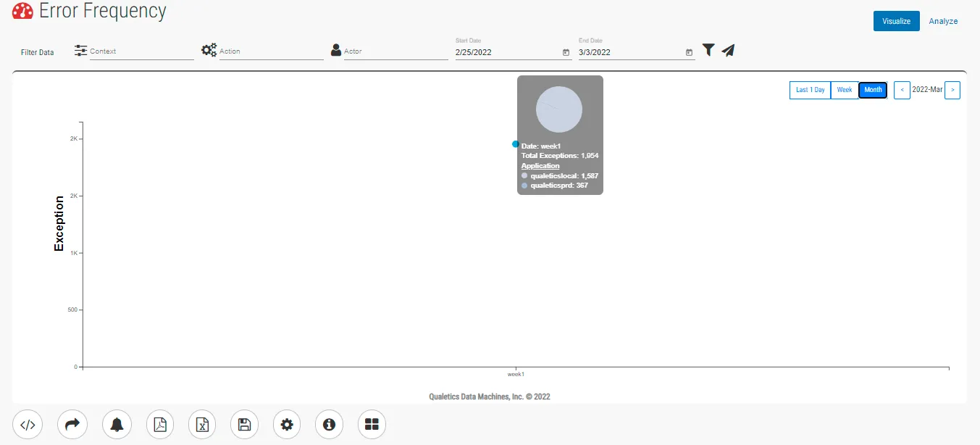980x445 pixels.
Task: Switch to the Visualize tab
Action: 896,21
